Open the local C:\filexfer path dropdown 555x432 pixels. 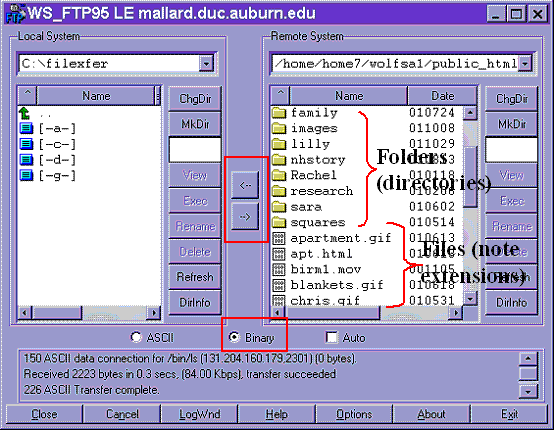pyautogui.click(x=206, y=64)
